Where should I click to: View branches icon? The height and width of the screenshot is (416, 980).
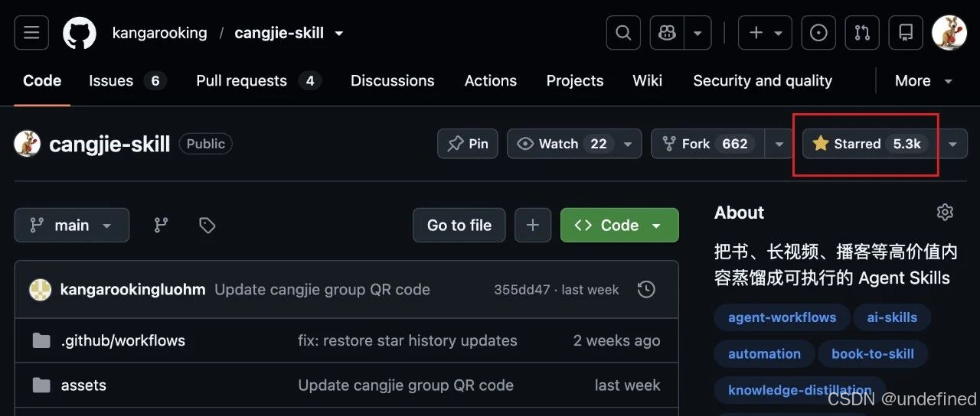tap(161, 225)
